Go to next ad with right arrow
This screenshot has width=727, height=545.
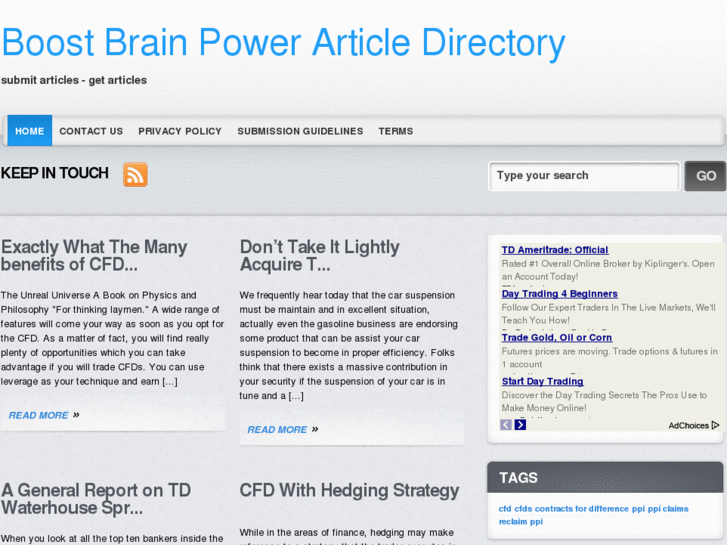520,424
